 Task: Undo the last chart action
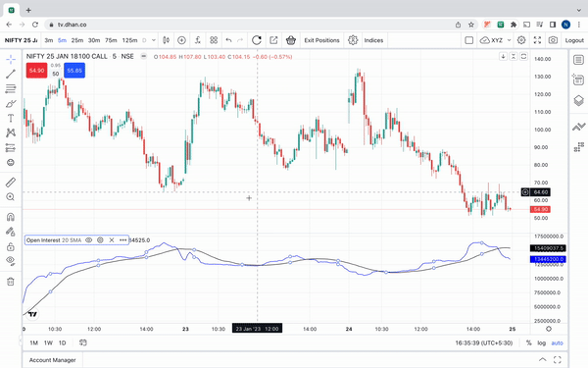pyautogui.click(x=228, y=40)
